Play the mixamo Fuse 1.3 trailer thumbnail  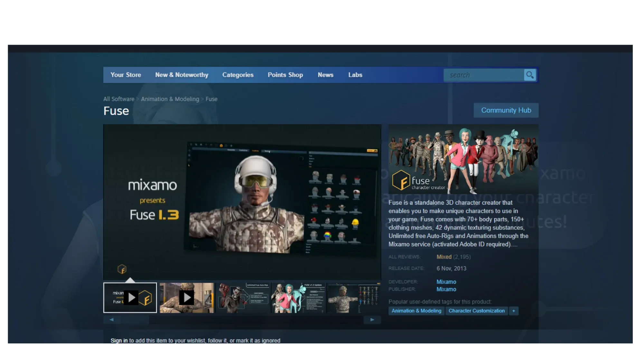(130, 298)
